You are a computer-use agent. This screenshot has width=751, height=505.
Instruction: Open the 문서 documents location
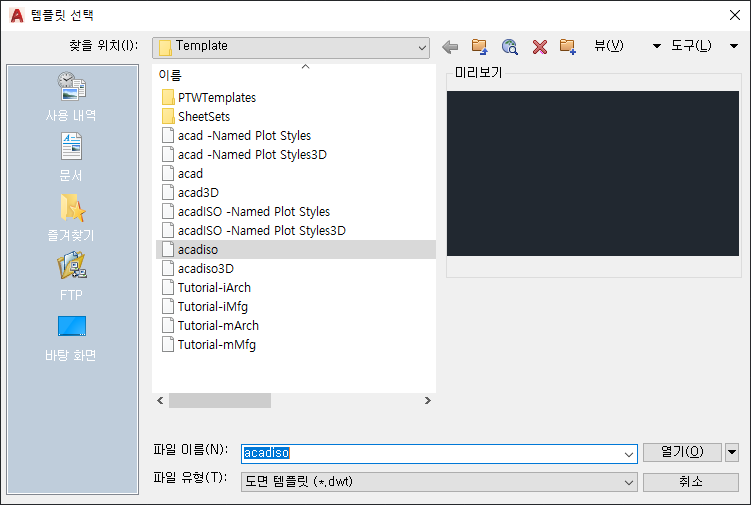coord(71,157)
